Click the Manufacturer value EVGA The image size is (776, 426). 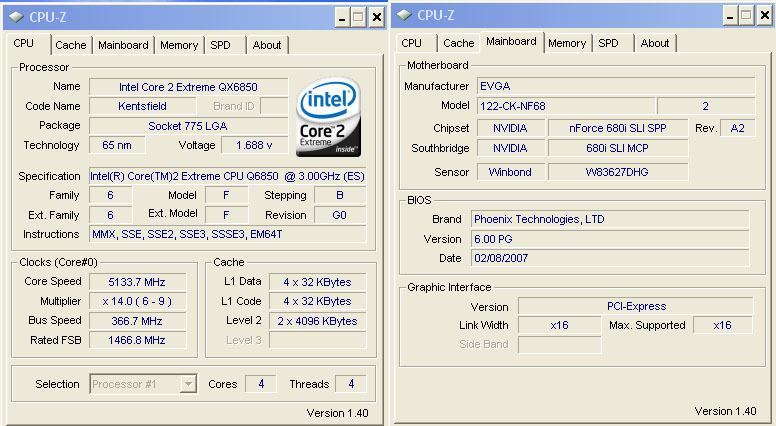tap(616, 86)
